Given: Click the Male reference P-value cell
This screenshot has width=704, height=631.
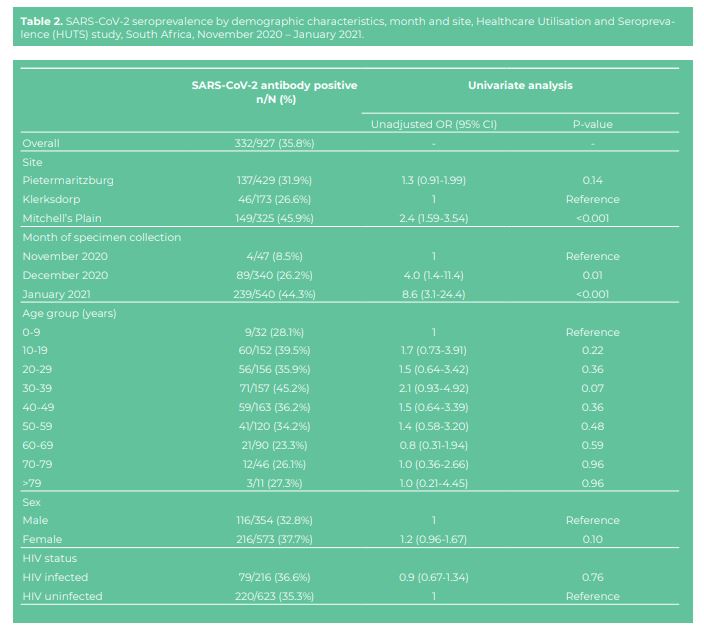Looking at the screenshot, I should pyautogui.click(x=592, y=521).
